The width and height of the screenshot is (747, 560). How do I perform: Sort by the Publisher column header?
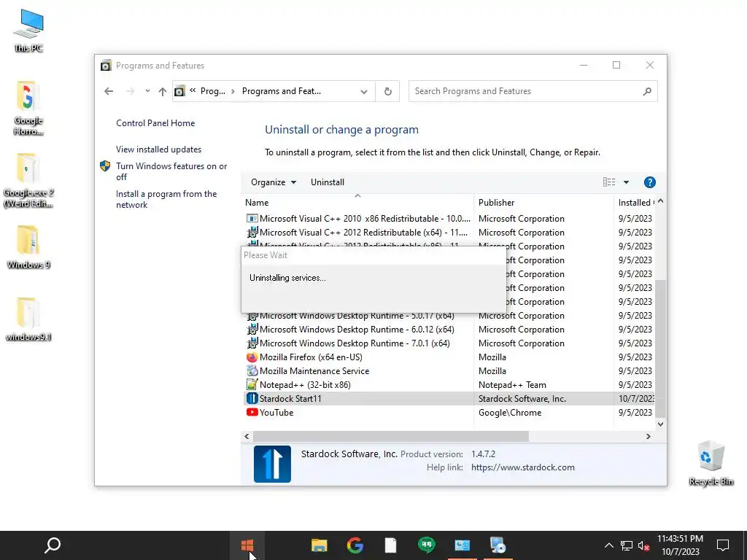pyautogui.click(x=543, y=203)
